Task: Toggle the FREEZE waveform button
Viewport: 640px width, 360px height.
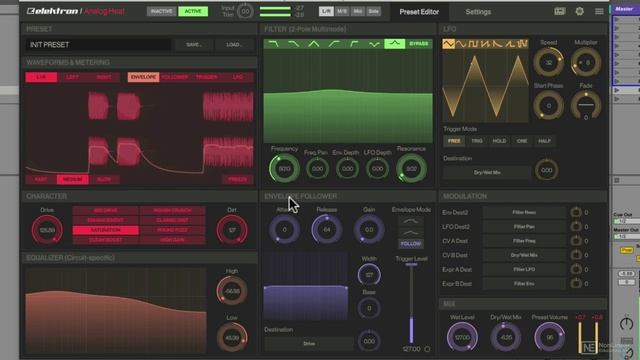Action: pos(238,179)
